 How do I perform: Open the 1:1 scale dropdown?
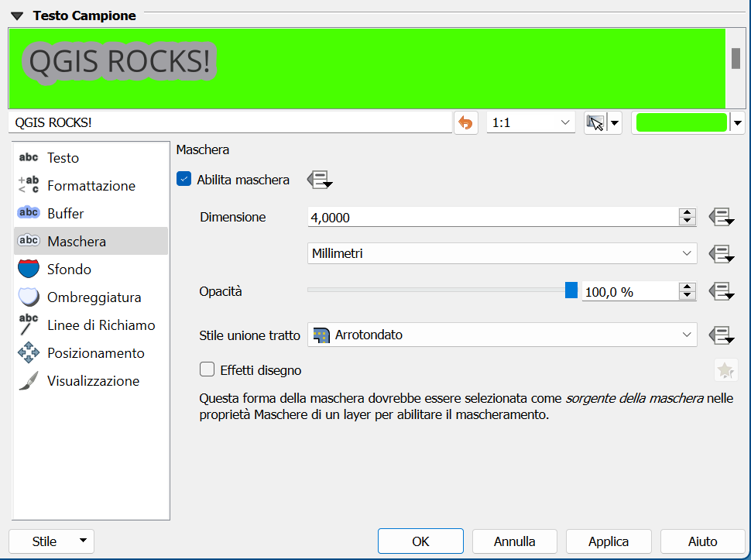coord(530,122)
